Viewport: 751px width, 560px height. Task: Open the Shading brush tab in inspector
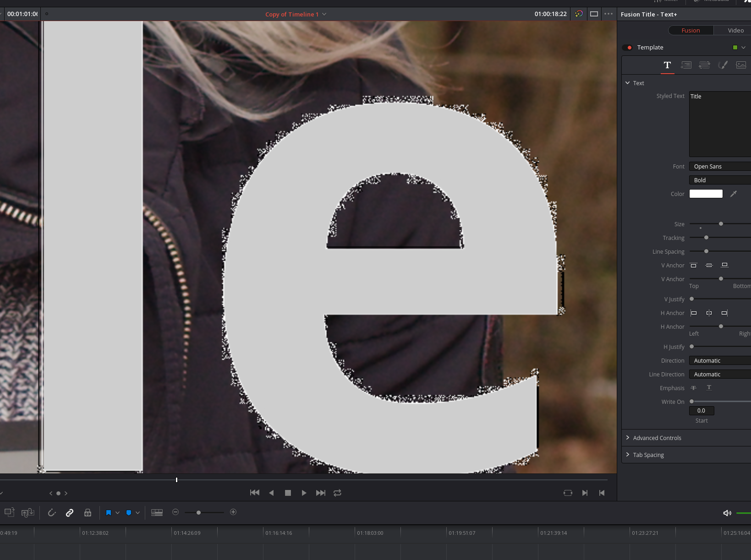[x=723, y=65]
